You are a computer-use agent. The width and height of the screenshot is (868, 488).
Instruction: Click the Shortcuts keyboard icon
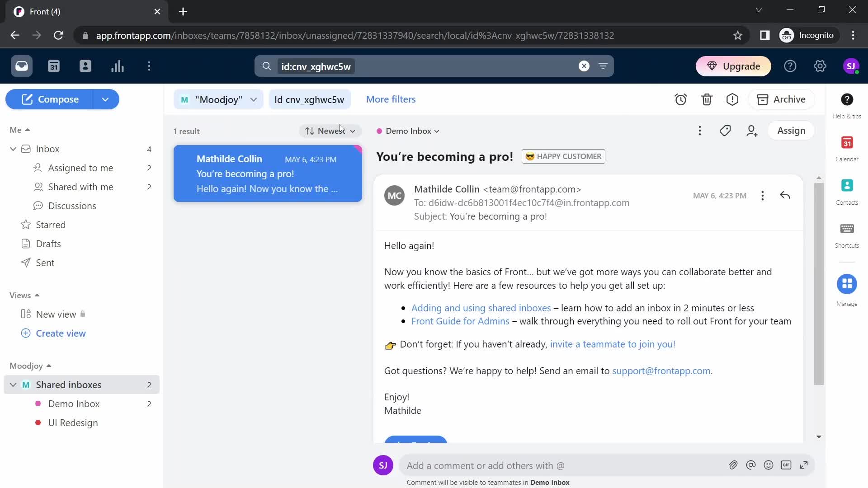point(847,230)
